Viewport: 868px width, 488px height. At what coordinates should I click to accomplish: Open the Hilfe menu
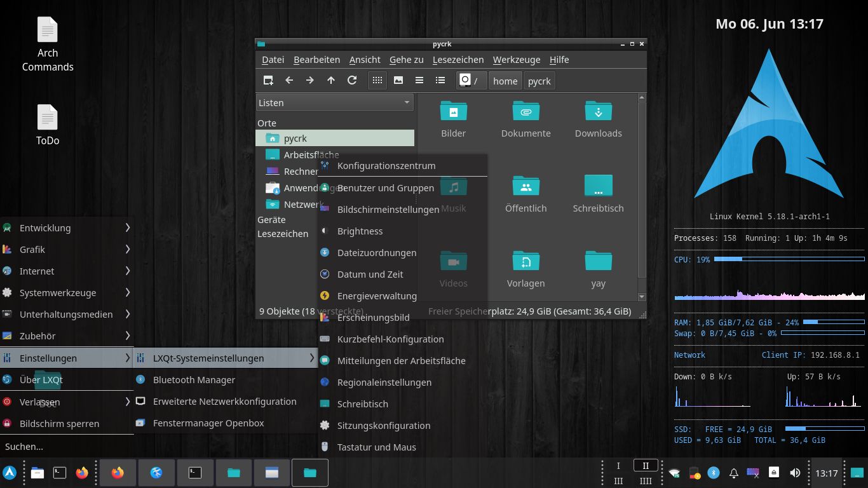(559, 59)
